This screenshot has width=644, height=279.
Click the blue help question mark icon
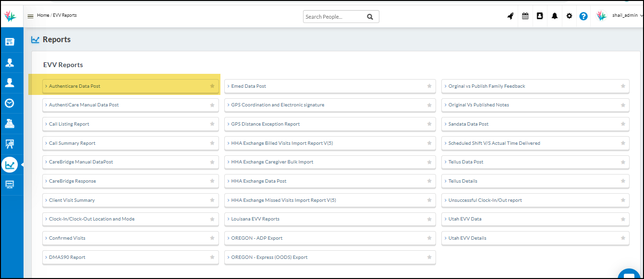coord(583,16)
